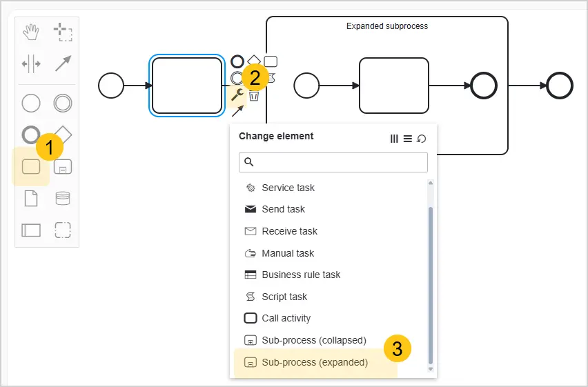Activate the hand tool in palette
The image size is (588, 387).
(x=31, y=32)
